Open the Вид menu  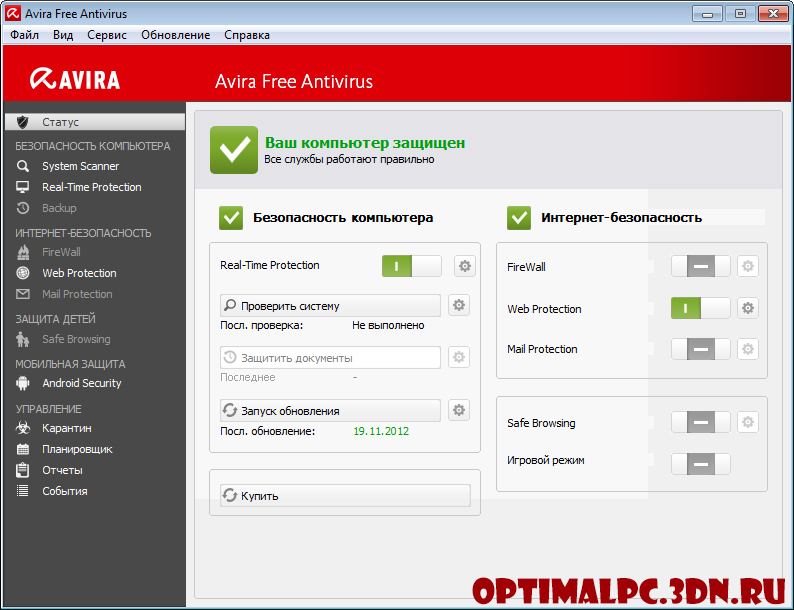coord(63,35)
